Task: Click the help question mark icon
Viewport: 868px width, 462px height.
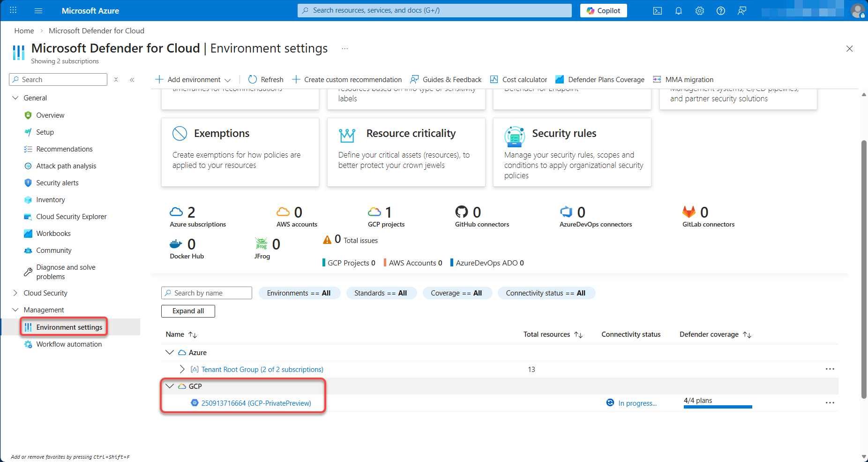Action: tap(721, 11)
